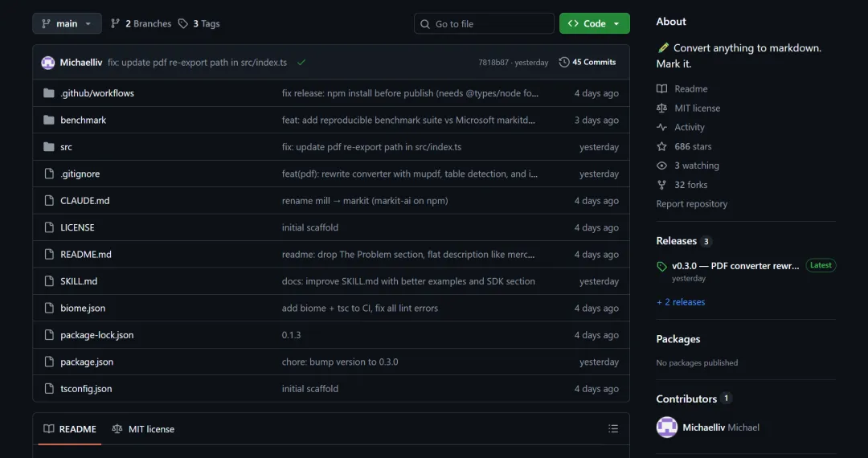View the 686 stars list

click(692, 146)
